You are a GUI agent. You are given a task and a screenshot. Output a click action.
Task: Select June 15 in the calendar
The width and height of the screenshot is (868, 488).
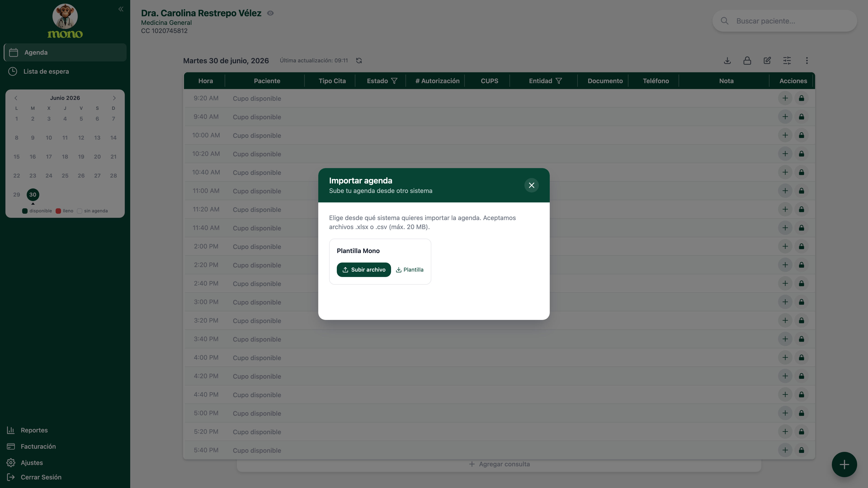click(17, 157)
